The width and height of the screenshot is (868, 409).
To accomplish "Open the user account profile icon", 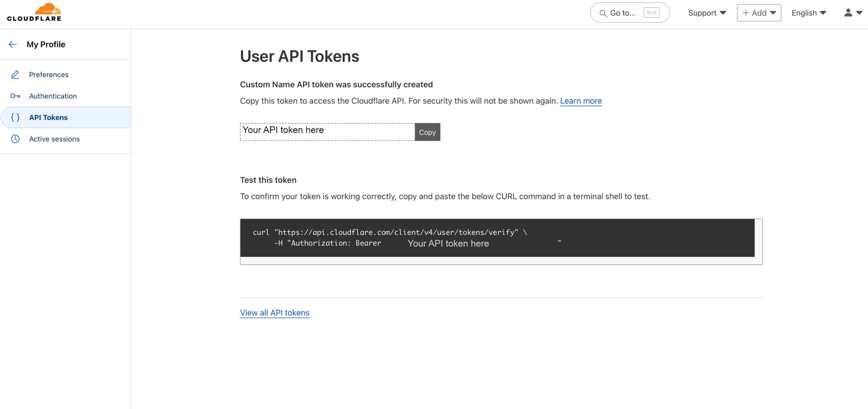I will pos(848,13).
